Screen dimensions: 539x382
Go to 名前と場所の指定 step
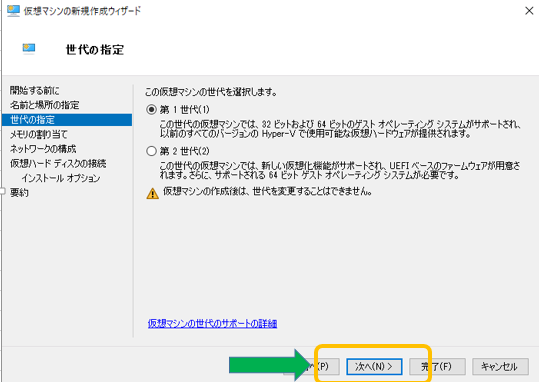point(45,105)
